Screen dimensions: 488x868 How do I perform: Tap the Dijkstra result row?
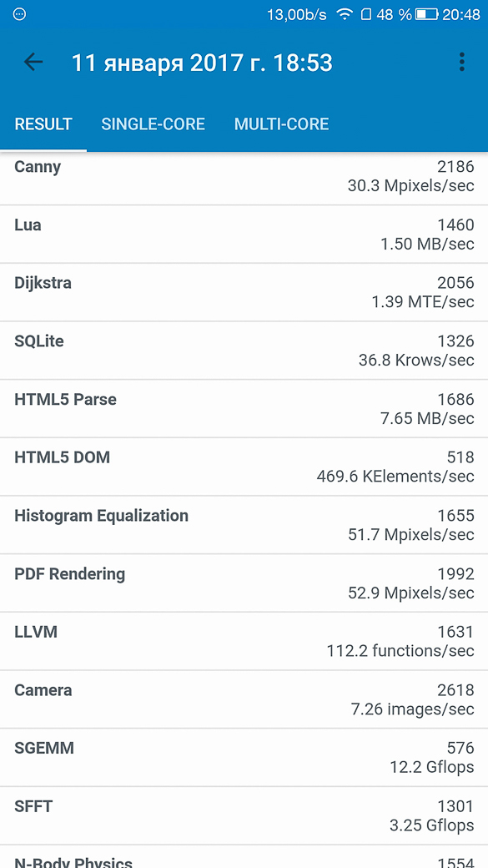[244, 292]
